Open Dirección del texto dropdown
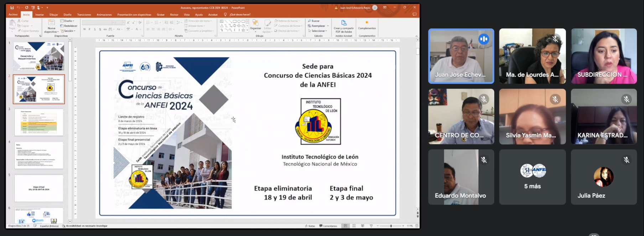Image resolution: width=644 pixels, height=236 pixels. (x=198, y=21)
